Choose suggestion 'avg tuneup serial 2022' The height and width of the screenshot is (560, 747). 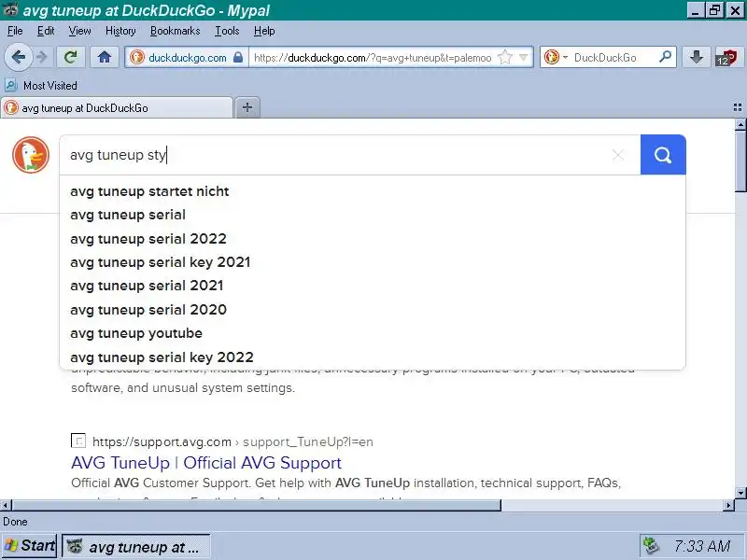373,239
